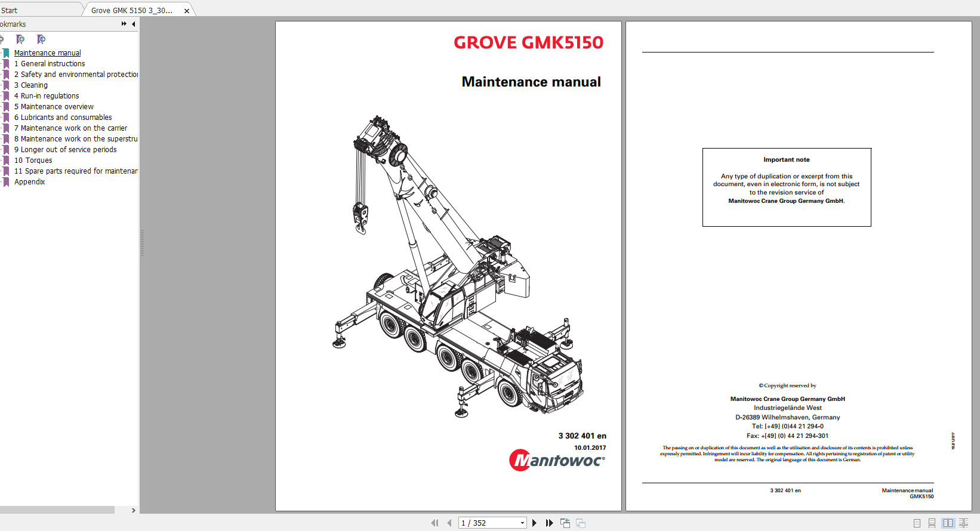Image resolution: width=980 pixels, height=531 pixels.
Task: Close the Grove GMK 5150 tab
Action: [187, 11]
